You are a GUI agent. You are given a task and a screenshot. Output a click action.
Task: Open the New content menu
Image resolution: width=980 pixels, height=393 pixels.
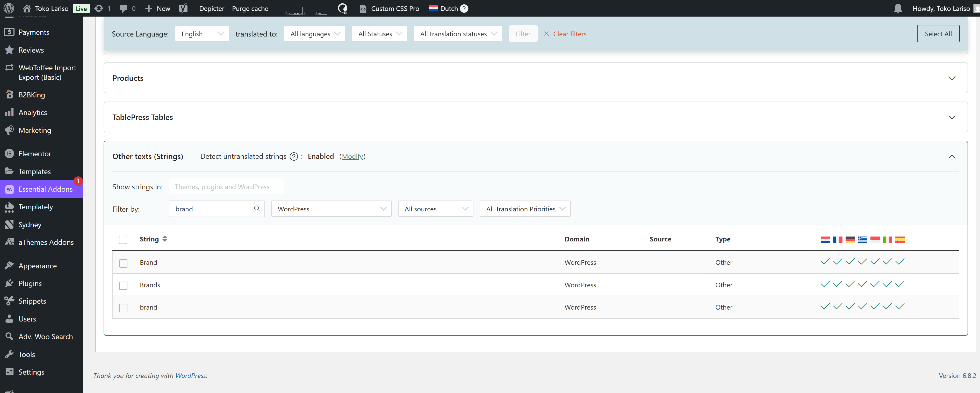tap(157, 8)
